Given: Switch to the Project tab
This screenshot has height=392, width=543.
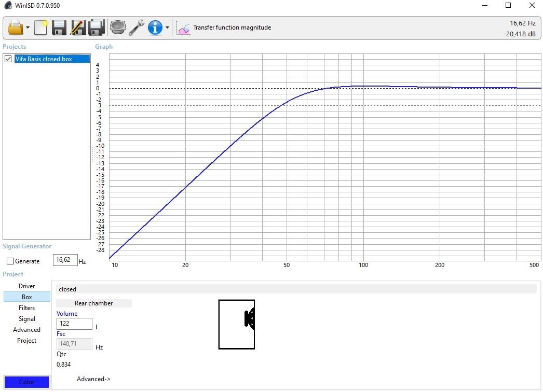Looking at the screenshot, I should tap(26, 341).
